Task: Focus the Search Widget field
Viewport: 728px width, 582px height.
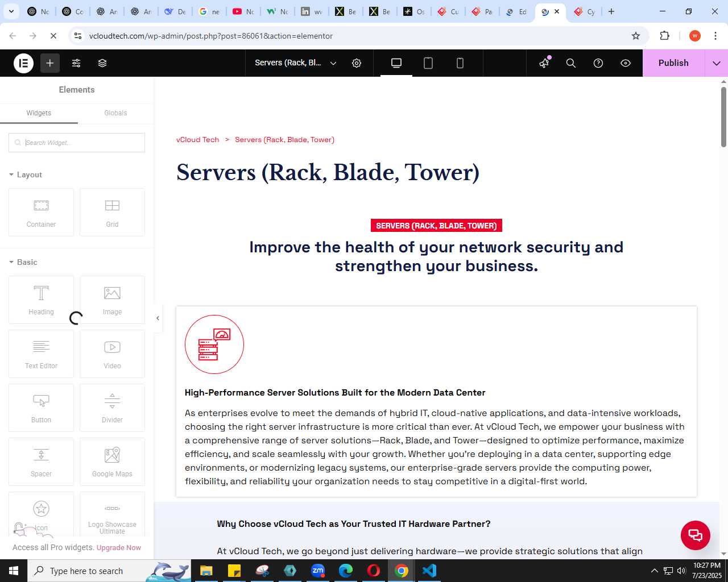Action: tap(77, 143)
